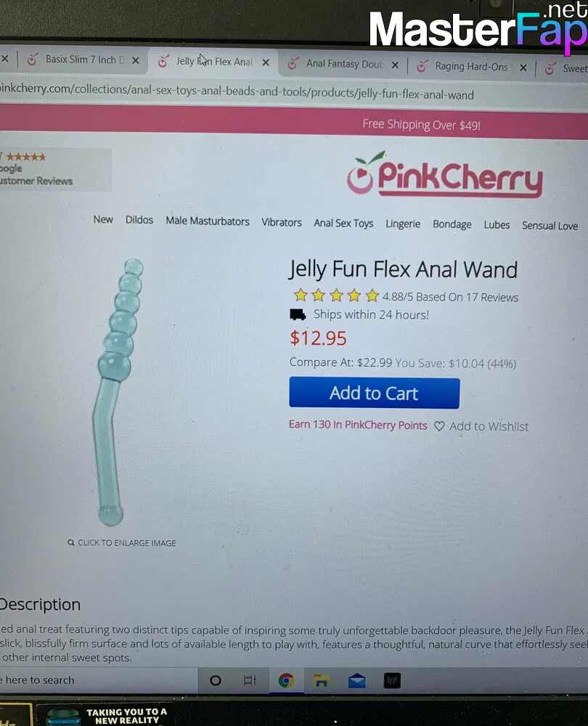Click Earn 130 In PinkCherry Points link

pyautogui.click(x=358, y=425)
